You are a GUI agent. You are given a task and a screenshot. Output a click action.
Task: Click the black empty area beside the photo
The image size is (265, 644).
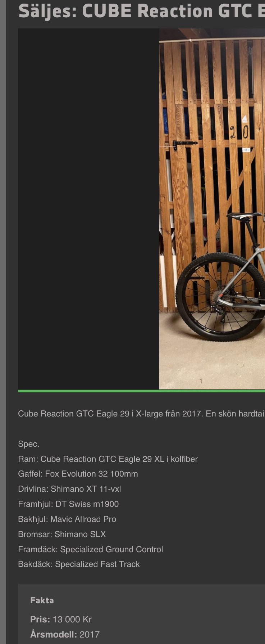coord(88,209)
